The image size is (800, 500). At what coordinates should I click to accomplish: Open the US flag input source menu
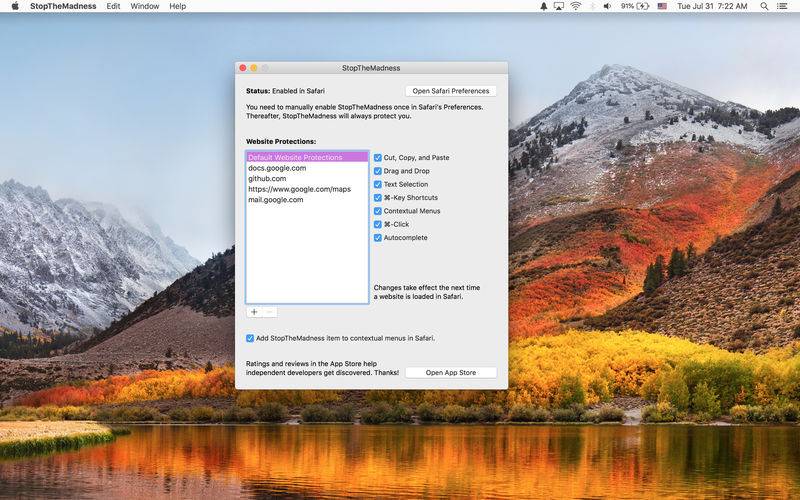pos(662,6)
